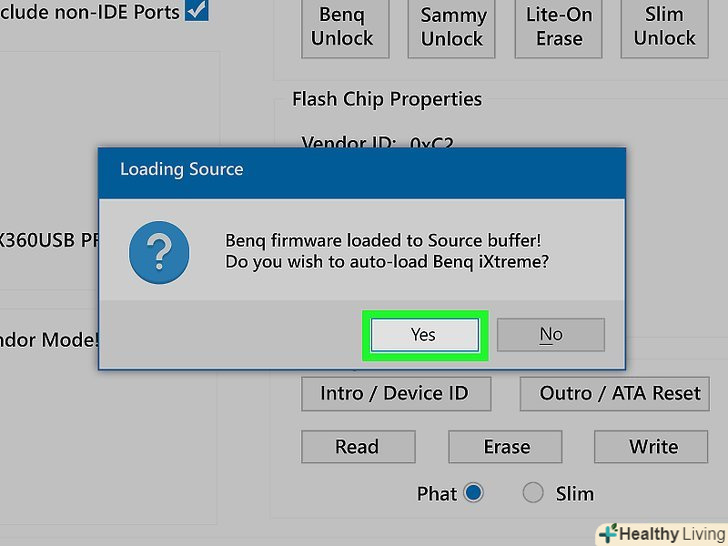Click the Vendor ID value field
The height and width of the screenshot is (546, 728).
click(431, 143)
